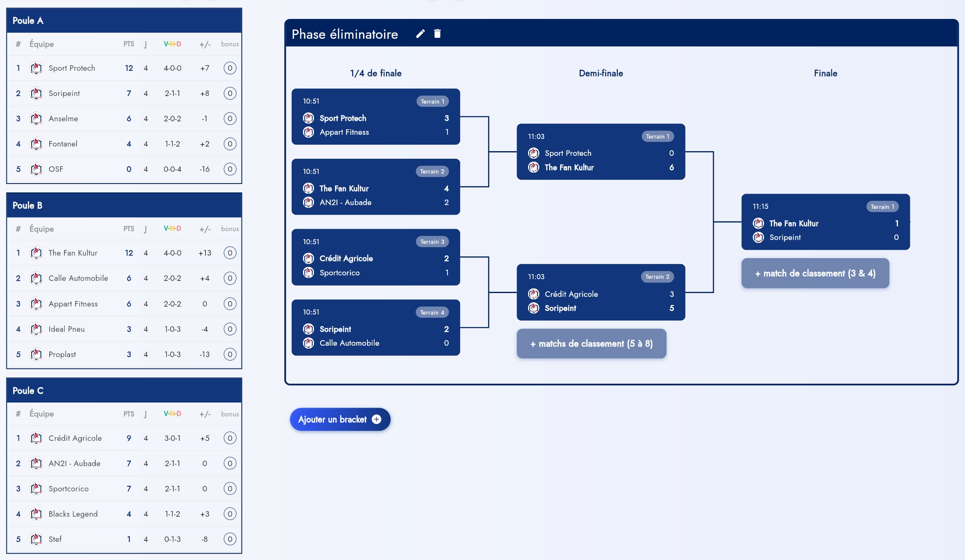The image size is (965, 560).
Task: Click the trash icon to delete the bracket
Action: pyautogui.click(x=437, y=34)
